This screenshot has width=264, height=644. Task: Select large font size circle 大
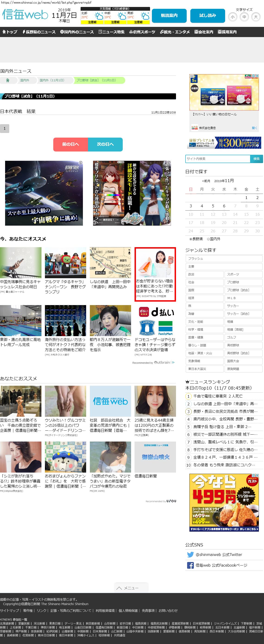click(255, 17)
